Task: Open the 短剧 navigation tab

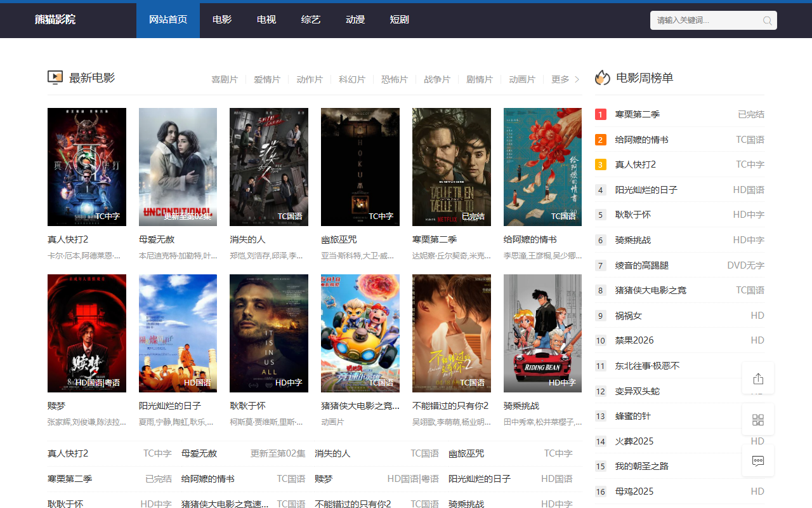Action: (x=400, y=20)
